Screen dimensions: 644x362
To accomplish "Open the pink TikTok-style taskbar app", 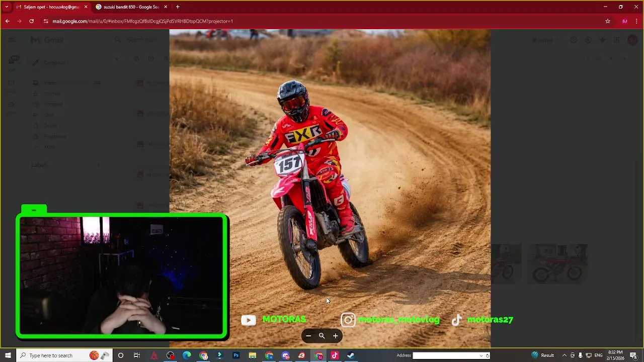I will pyautogui.click(x=335, y=355).
